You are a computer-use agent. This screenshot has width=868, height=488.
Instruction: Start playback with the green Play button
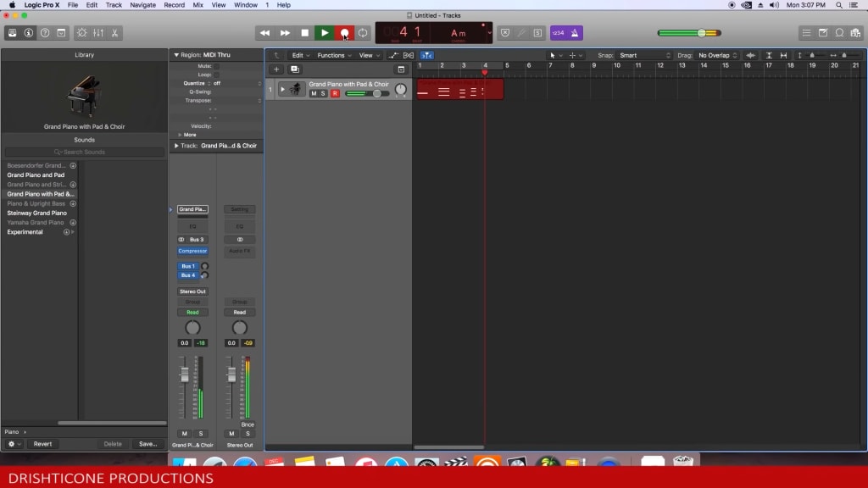[x=325, y=33]
